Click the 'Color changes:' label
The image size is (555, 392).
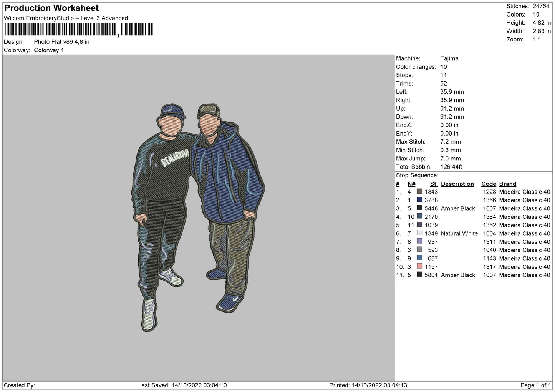[416, 67]
